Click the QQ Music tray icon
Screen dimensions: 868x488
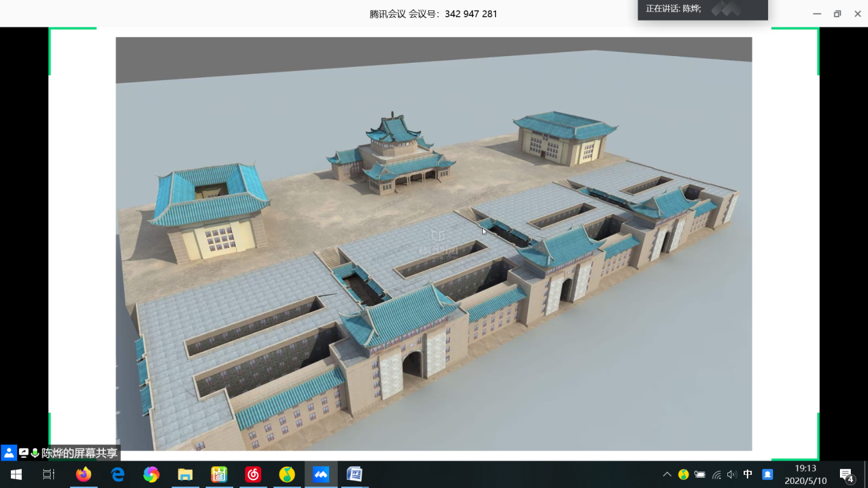[x=683, y=474]
